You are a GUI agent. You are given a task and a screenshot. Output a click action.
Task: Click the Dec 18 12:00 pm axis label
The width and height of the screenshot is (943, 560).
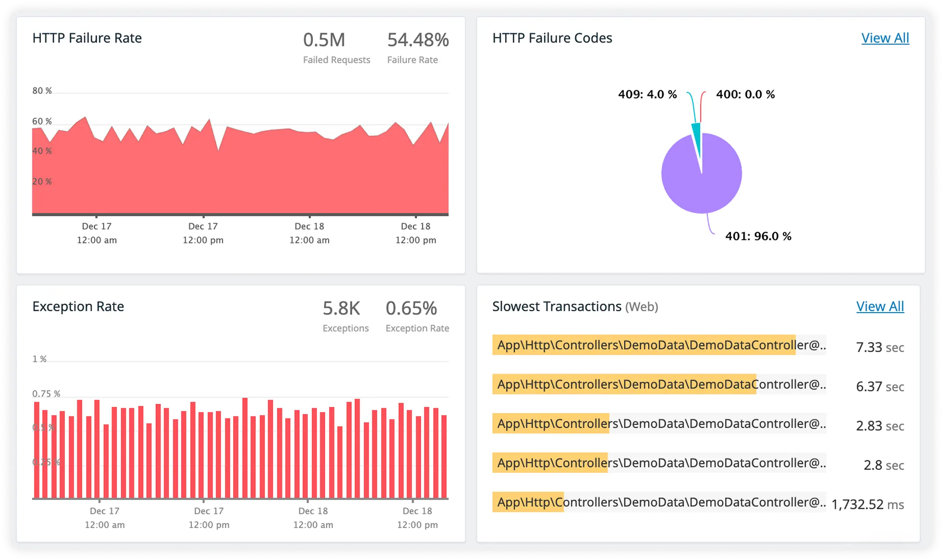(x=416, y=233)
